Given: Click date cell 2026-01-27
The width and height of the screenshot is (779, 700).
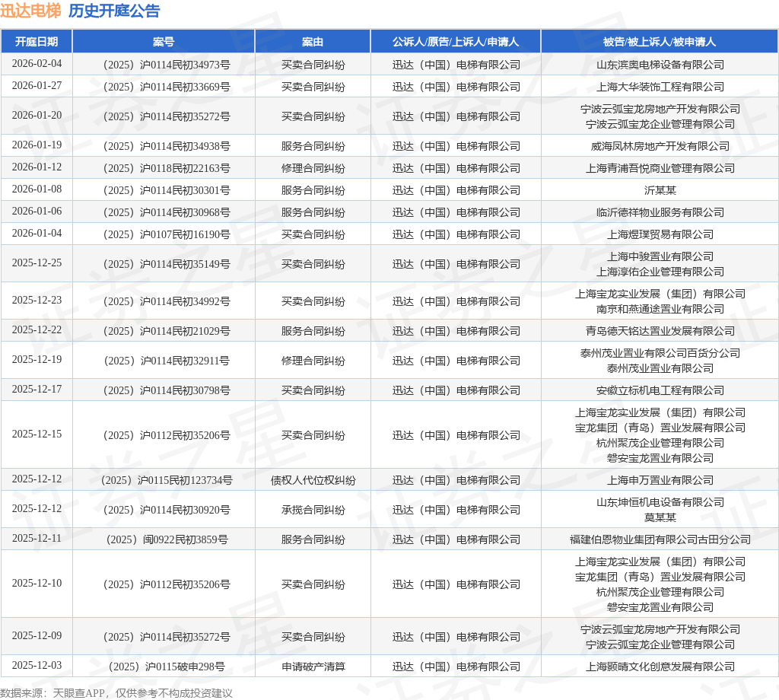Looking at the screenshot, I should pyautogui.click(x=37, y=85).
